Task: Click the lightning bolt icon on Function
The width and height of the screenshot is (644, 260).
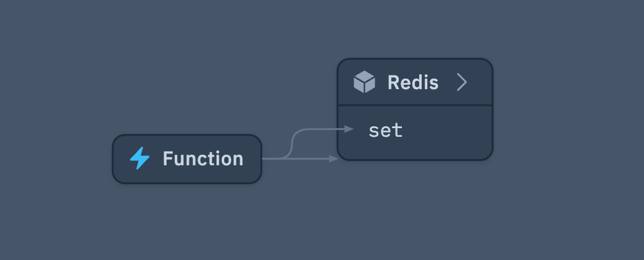Action: (139, 158)
